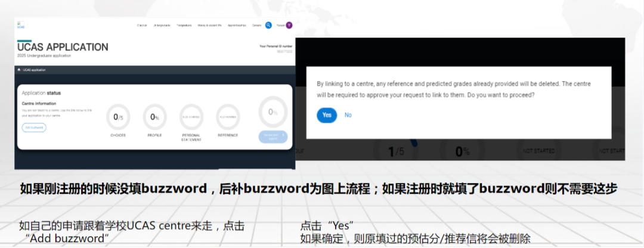This screenshot has height=248, width=644.
Task: Open Money & student life menu
Action: pos(209,26)
